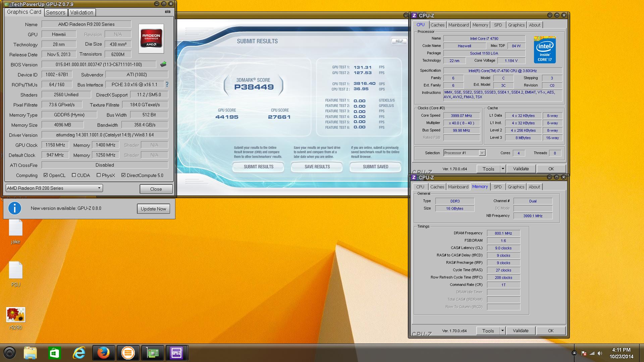Click the DRAM Frequency 800.1 MHz field

coord(503,233)
